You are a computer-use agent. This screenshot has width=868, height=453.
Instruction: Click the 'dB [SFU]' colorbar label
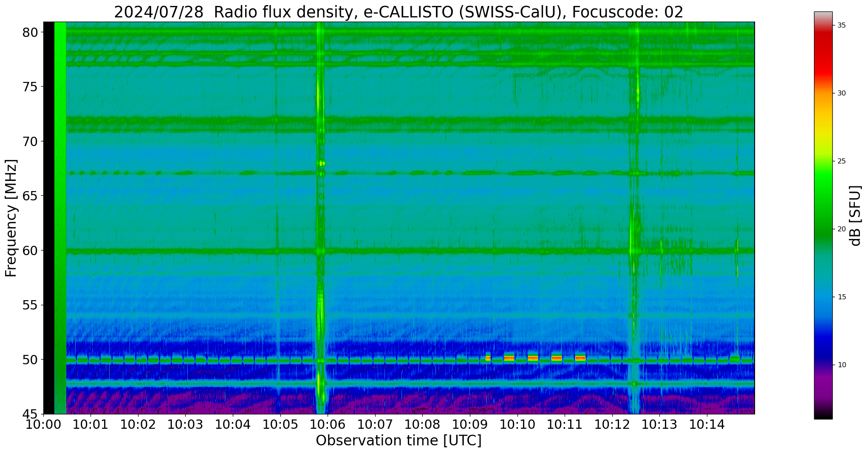pyautogui.click(x=855, y=216)
